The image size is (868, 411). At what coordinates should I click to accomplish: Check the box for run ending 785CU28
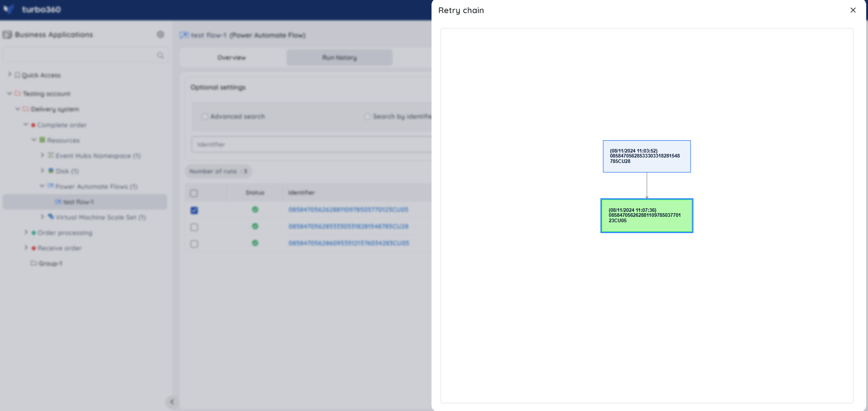[x=194, y=227]
